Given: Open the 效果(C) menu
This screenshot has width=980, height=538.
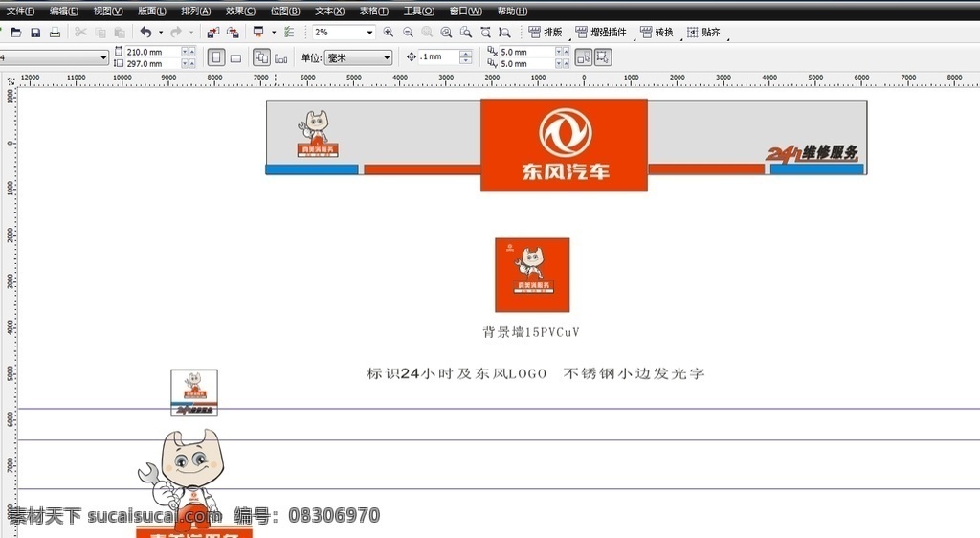Looking at the screenshot, I should (240, 11).
